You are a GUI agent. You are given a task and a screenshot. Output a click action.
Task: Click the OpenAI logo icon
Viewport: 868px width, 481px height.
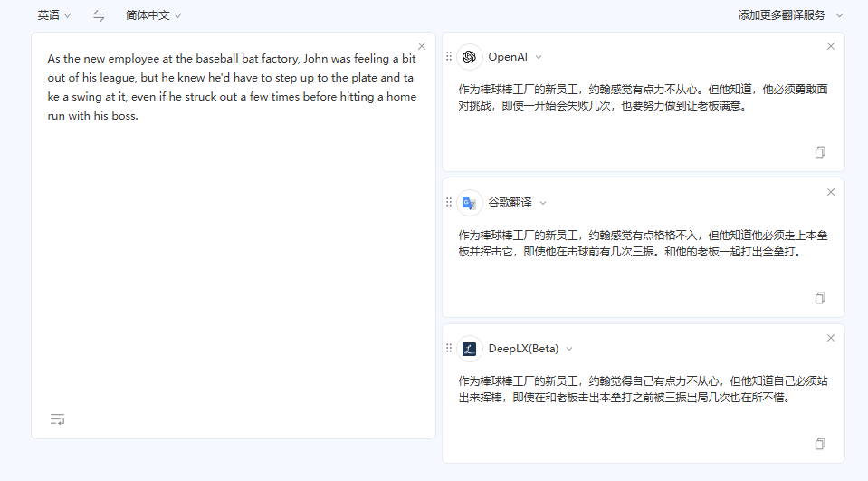pyautogui.click(x=470, y=57)
